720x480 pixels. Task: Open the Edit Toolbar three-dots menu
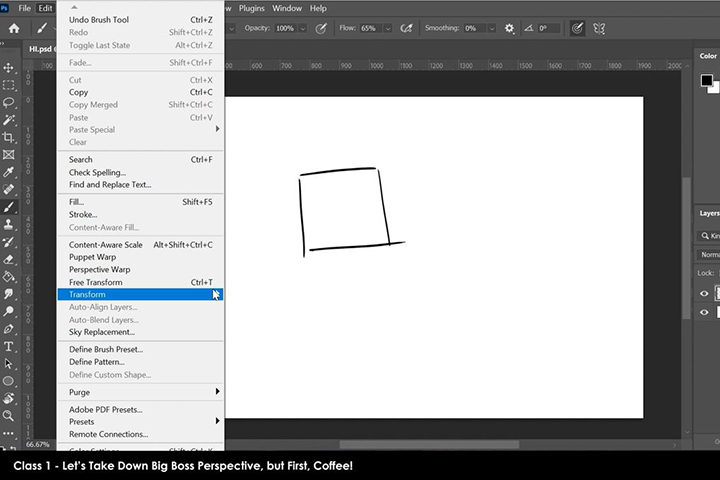click(x=8, y=433)
